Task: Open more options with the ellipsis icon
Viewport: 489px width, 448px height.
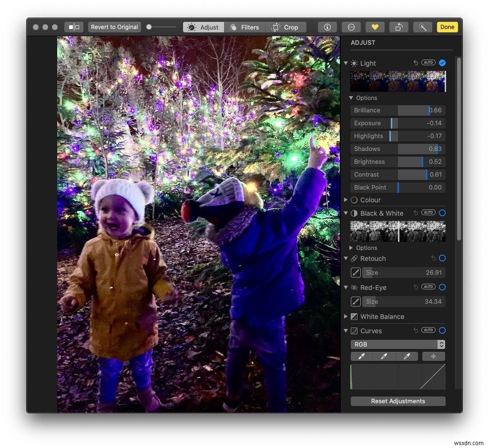Action: 351,27
